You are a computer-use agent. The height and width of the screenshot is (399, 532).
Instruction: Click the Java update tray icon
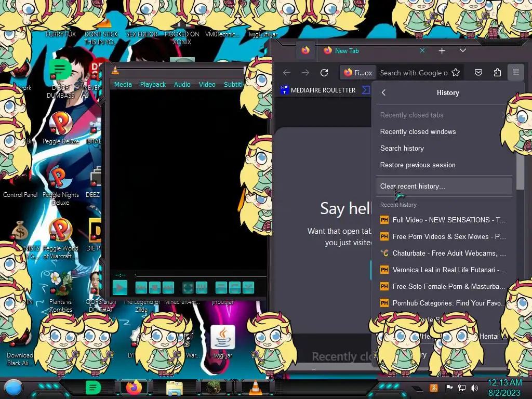point(434,388)
